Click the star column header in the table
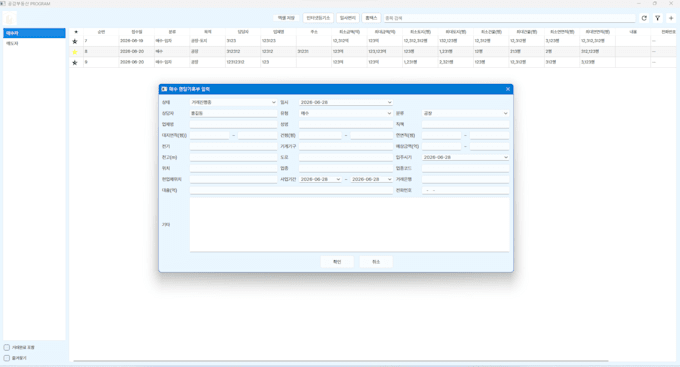 76,32
